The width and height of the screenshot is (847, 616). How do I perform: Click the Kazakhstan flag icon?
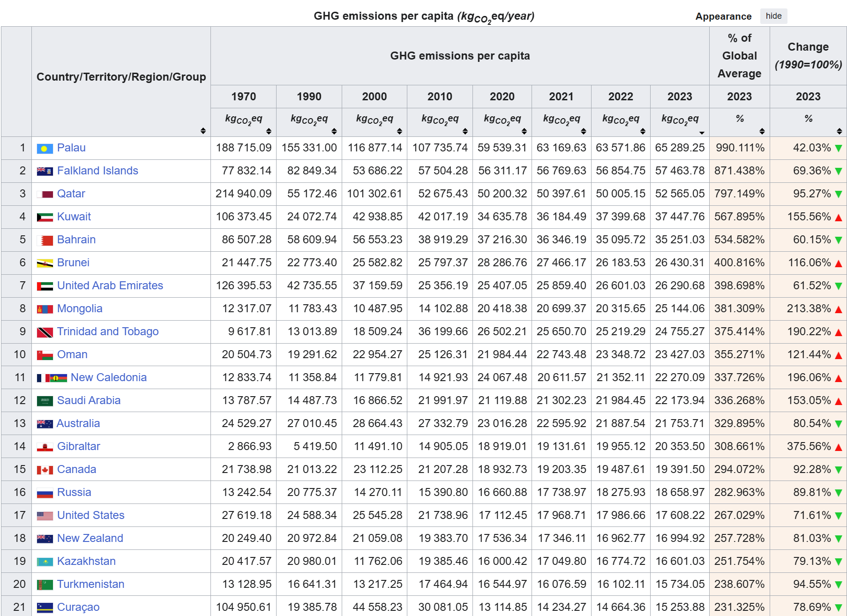(x=45, y=562)
